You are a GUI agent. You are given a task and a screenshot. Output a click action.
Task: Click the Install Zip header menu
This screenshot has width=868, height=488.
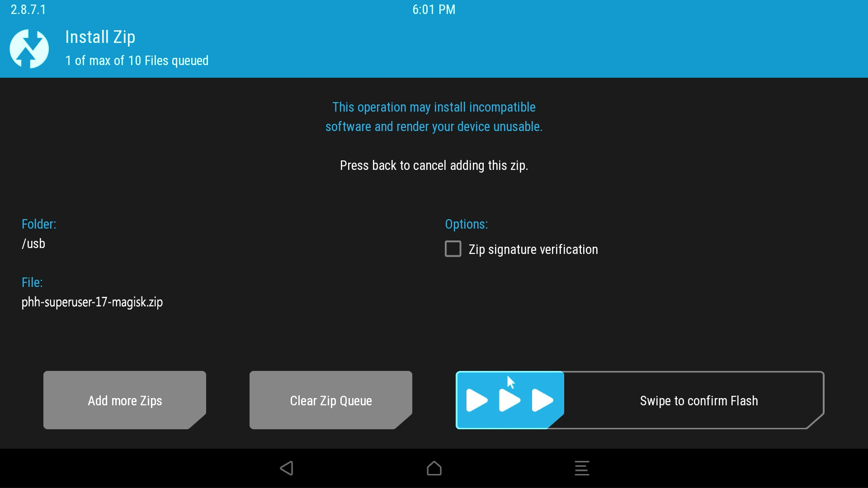click(x=99, y=36)
